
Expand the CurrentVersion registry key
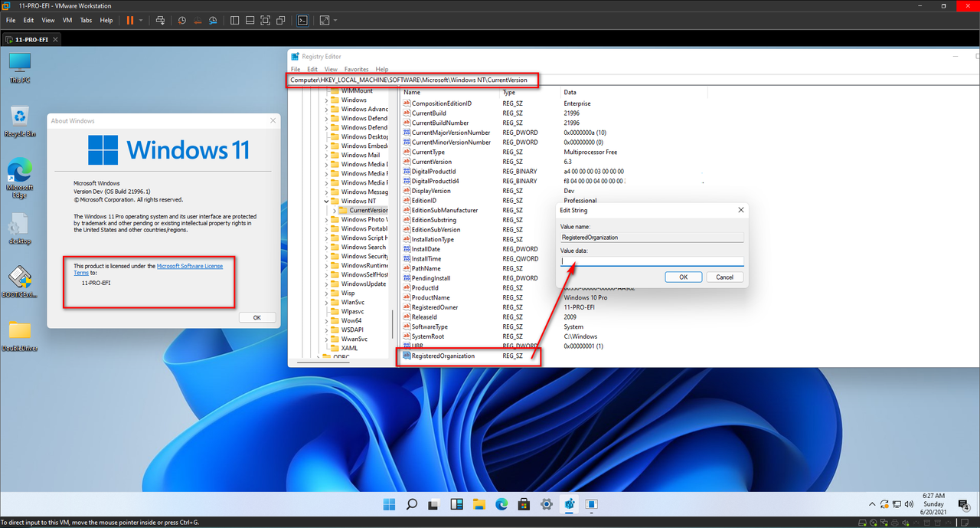tap(336, 210)
